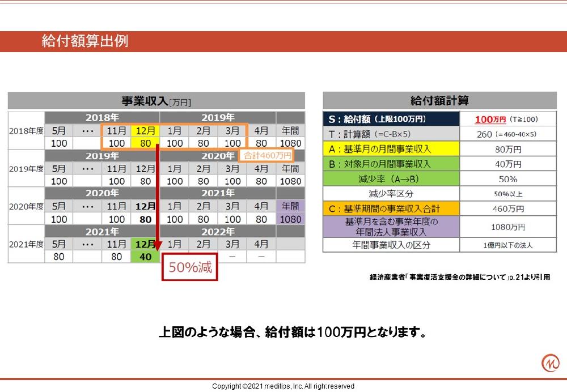Click the purple 年間 cell in 2020年度
567x392 pixels.
point(290,206)
